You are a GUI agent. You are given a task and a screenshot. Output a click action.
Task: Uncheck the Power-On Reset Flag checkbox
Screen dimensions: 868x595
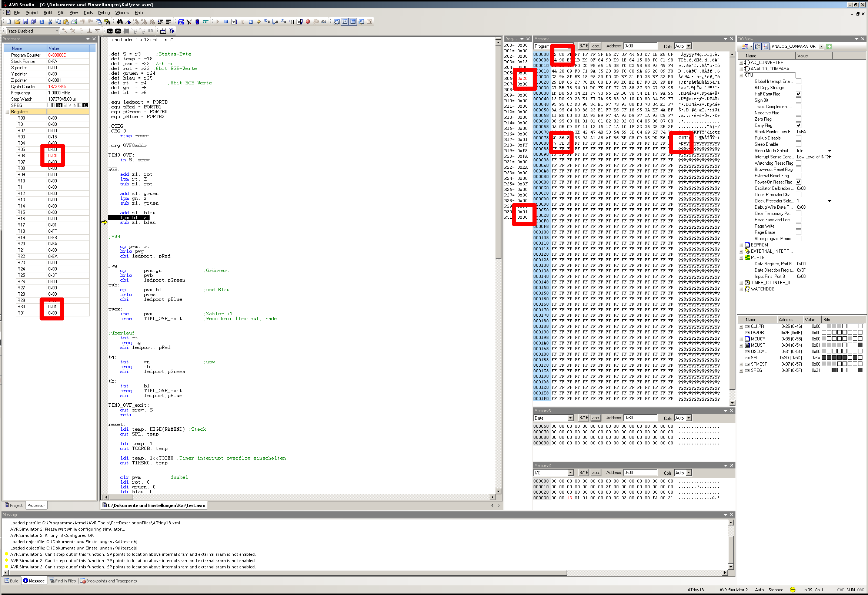point(798,182)
